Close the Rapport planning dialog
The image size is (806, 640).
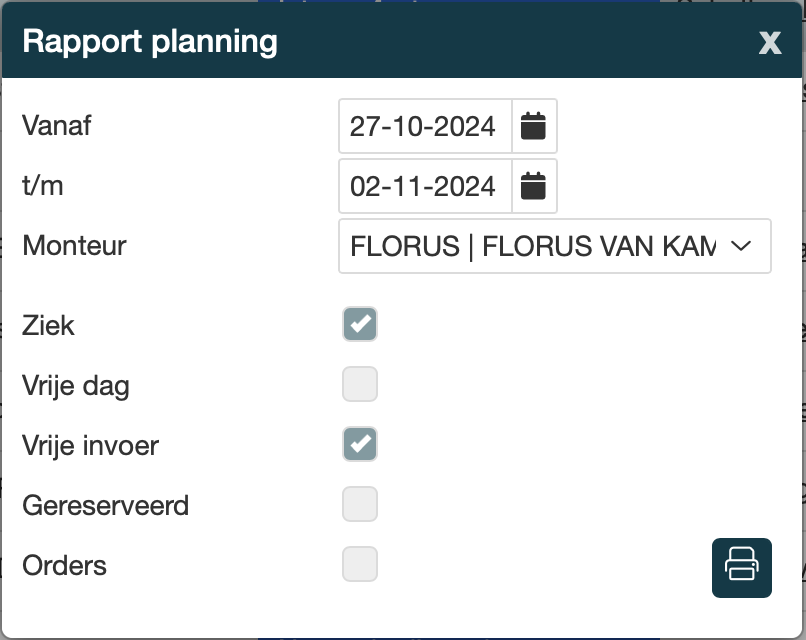coord(769,42)
